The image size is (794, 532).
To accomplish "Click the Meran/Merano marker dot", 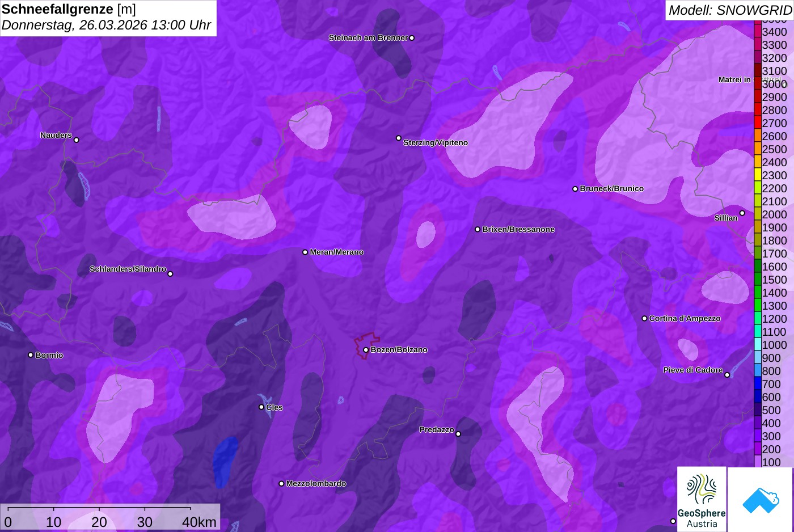I will pyautogui.click(x=305, y=252).
